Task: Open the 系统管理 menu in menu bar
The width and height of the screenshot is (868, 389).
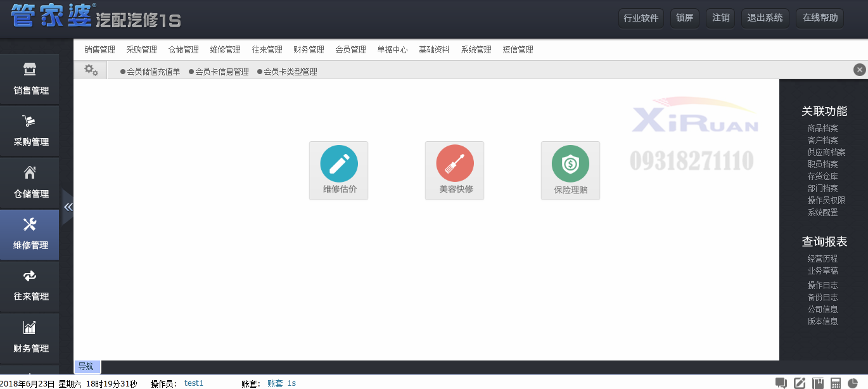Action: pyautogui.click(x=476, y=49)
